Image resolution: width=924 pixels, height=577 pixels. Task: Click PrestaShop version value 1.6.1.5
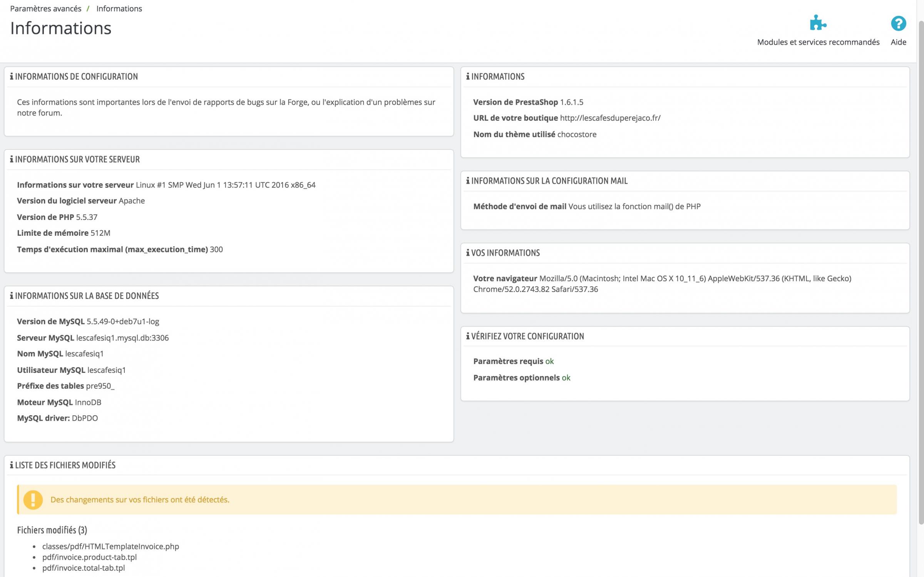[572, 102]
